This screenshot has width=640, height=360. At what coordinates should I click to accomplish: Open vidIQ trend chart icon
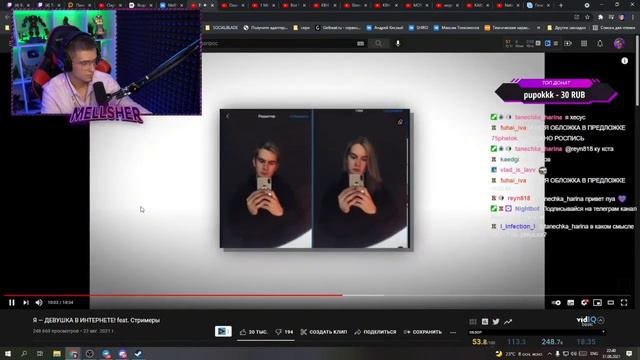point(507,322)
